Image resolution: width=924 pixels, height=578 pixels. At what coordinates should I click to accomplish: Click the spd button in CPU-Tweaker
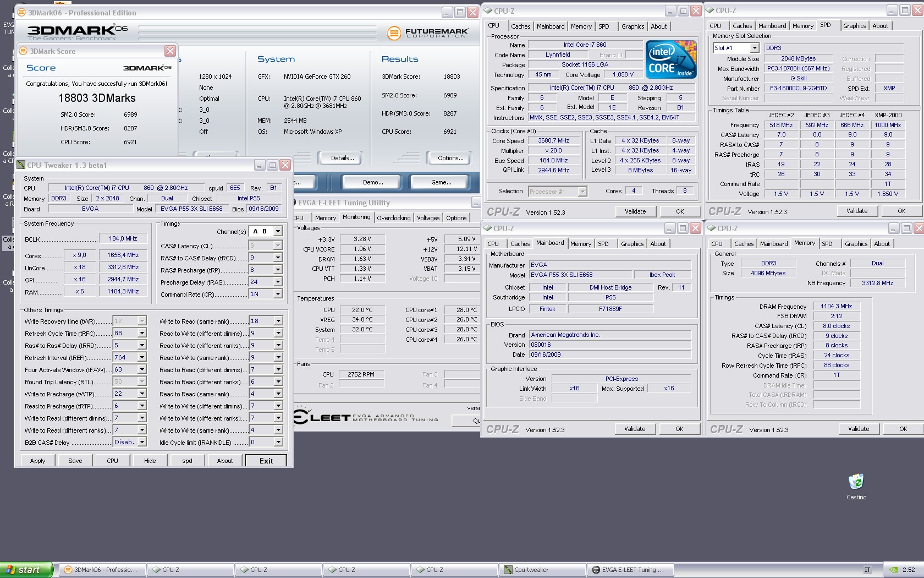[188, 461]
